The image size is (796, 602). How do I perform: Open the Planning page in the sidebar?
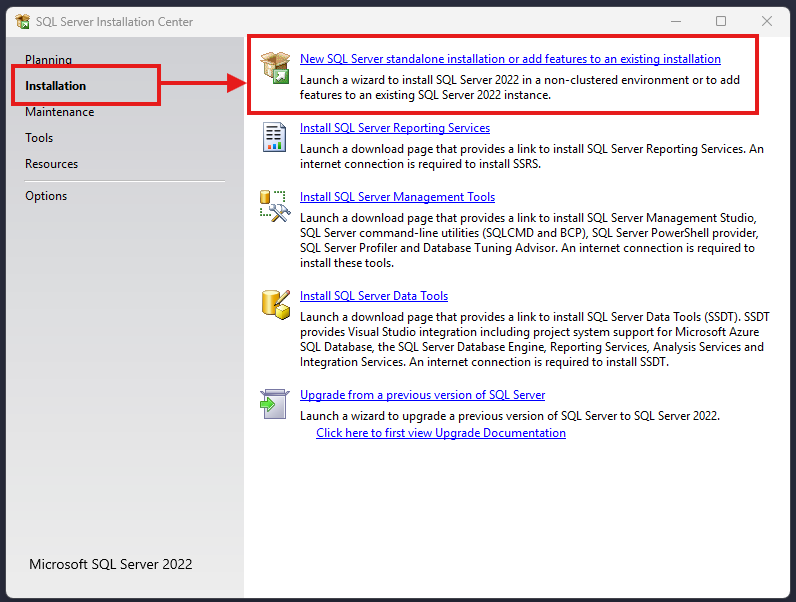pyautogui.click(x=48, y=60)
